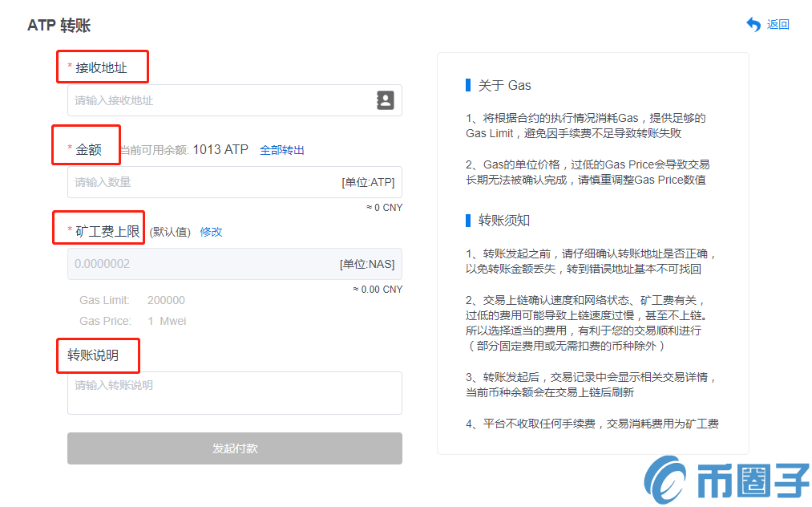The image size is (812, 507).
Task: Click the ATP 转账 page title
Action: click(x=59, y=26)
